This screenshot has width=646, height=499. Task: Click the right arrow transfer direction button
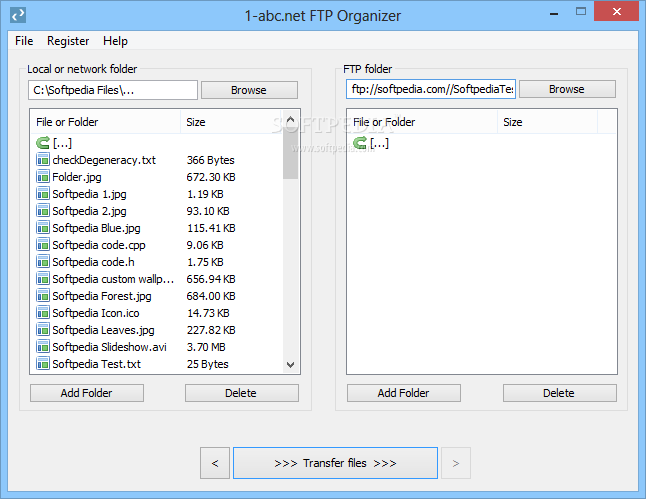(456, 463)
